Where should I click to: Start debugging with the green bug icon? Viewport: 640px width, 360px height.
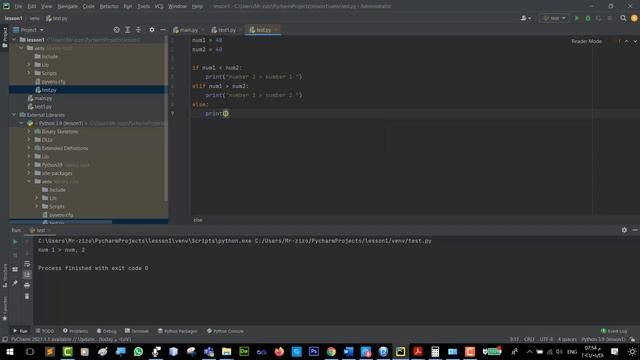pos(588,18)
